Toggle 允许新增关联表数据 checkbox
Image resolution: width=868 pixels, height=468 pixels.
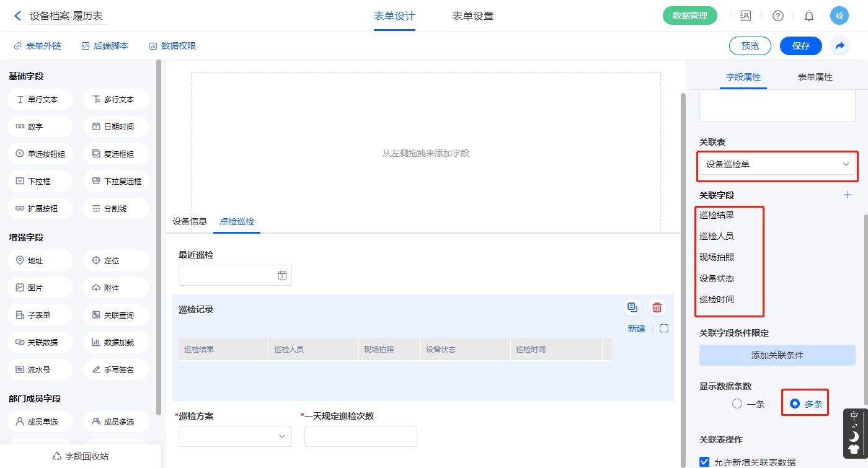(704, 462)
